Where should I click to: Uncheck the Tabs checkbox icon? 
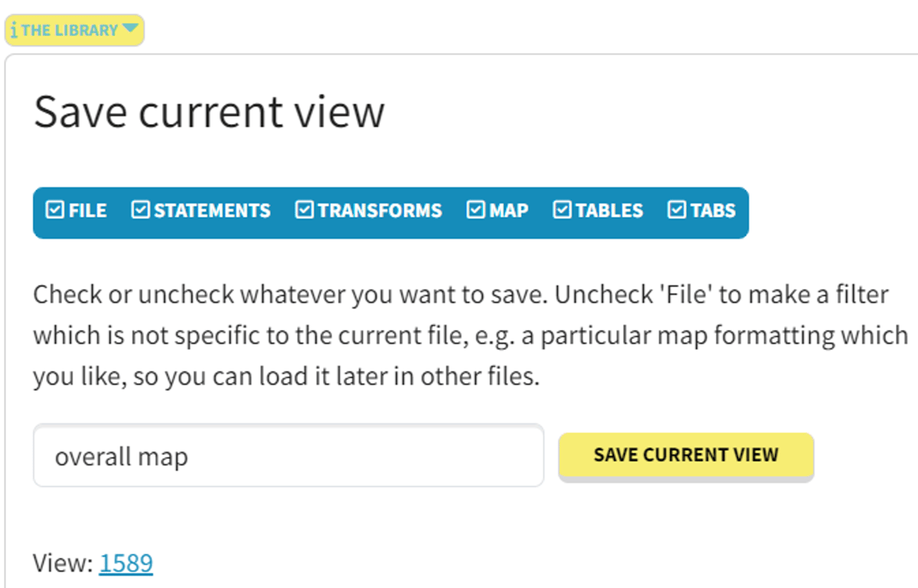[677, 210]
